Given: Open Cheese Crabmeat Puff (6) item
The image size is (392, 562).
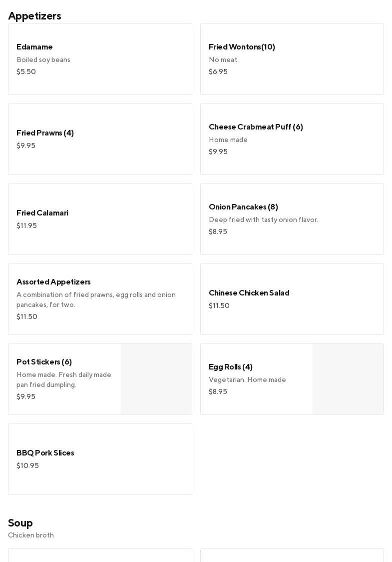Looking at the screenshot, I should [292, 139].
